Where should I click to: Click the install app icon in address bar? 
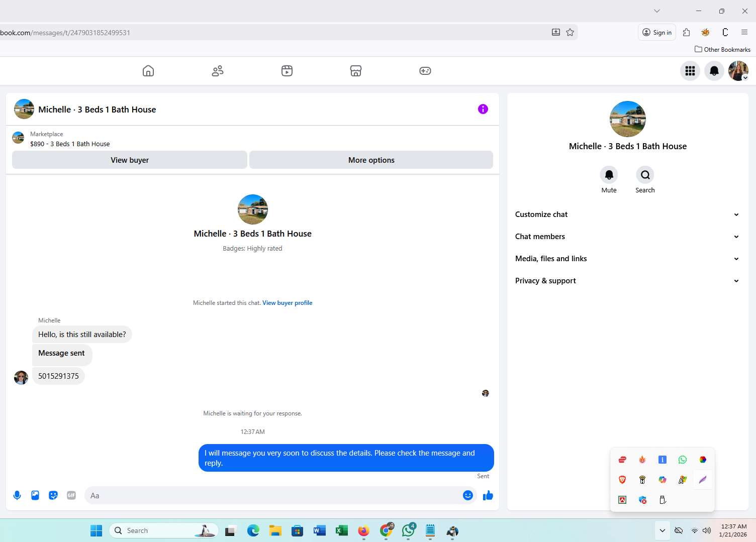[556, 32]
